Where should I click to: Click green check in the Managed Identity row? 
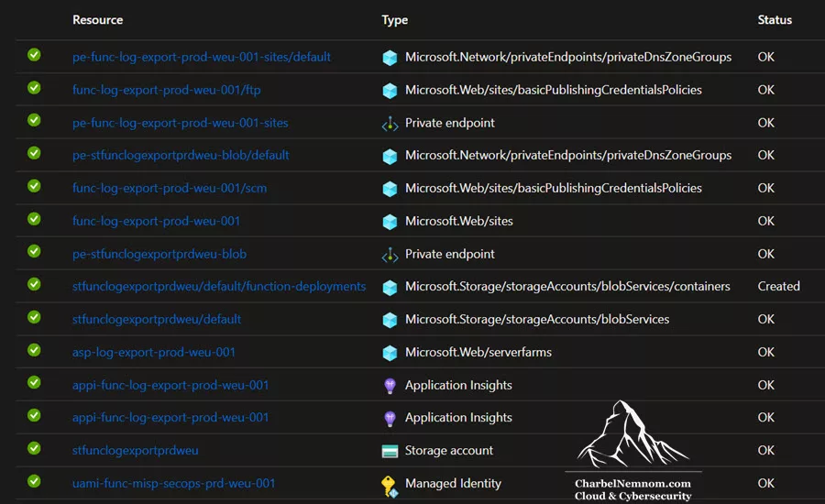pyautogui.click(x=34, y=481)
